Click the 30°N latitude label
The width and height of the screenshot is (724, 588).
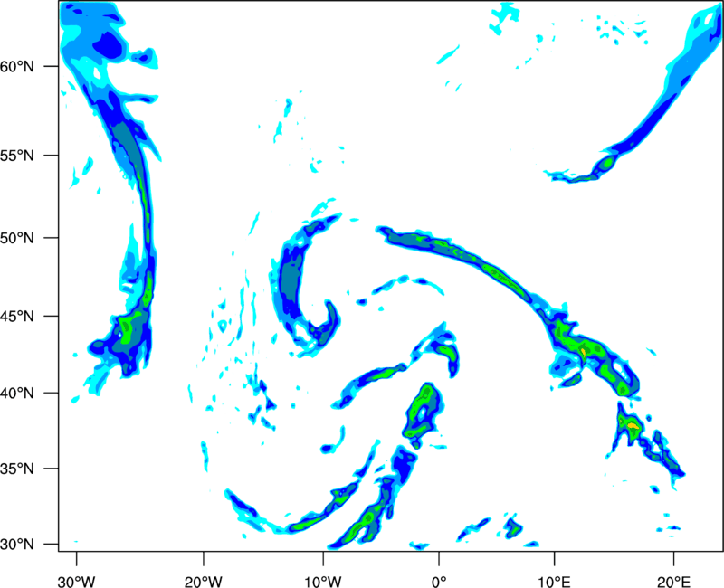17,545
